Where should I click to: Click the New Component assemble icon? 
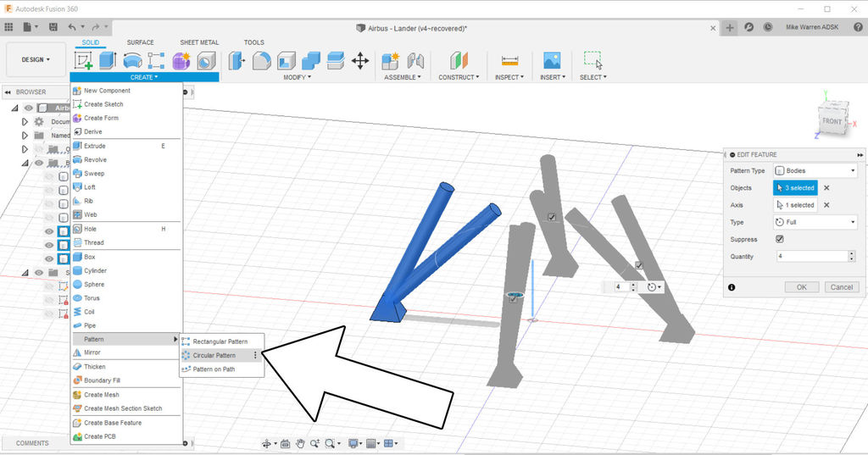click(390, 60)
